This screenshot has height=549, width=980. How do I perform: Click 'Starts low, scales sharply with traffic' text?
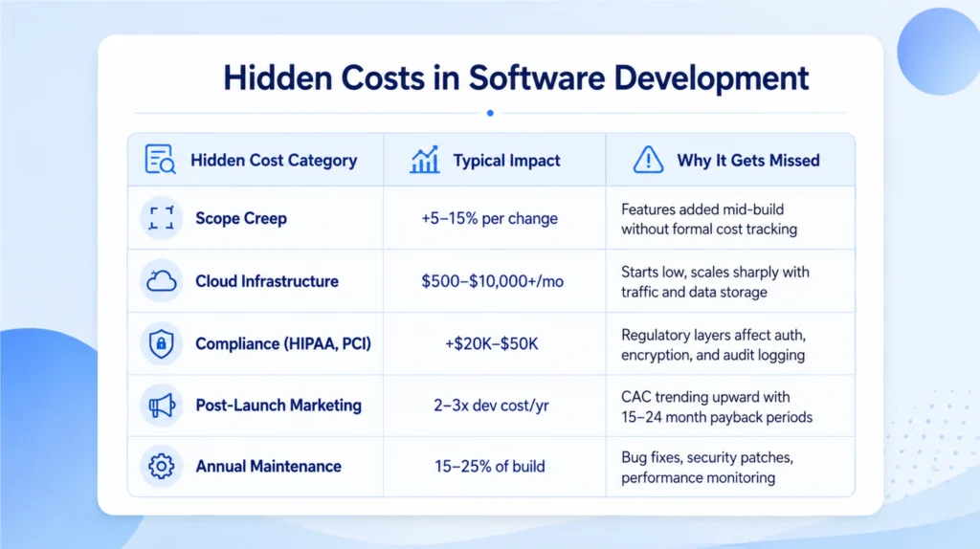715,282
